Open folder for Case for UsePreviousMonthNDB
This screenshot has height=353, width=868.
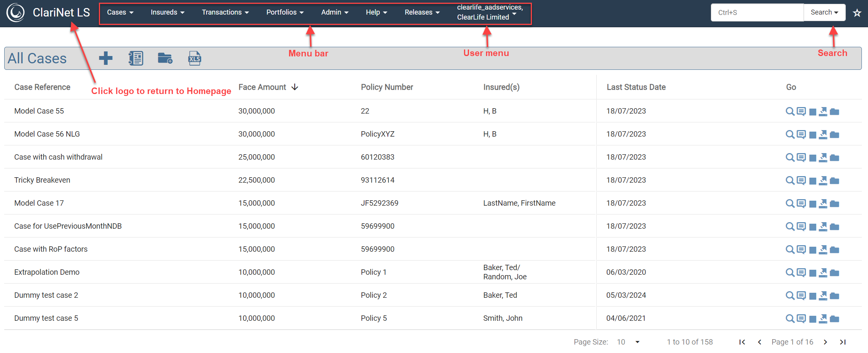(834, 227)
